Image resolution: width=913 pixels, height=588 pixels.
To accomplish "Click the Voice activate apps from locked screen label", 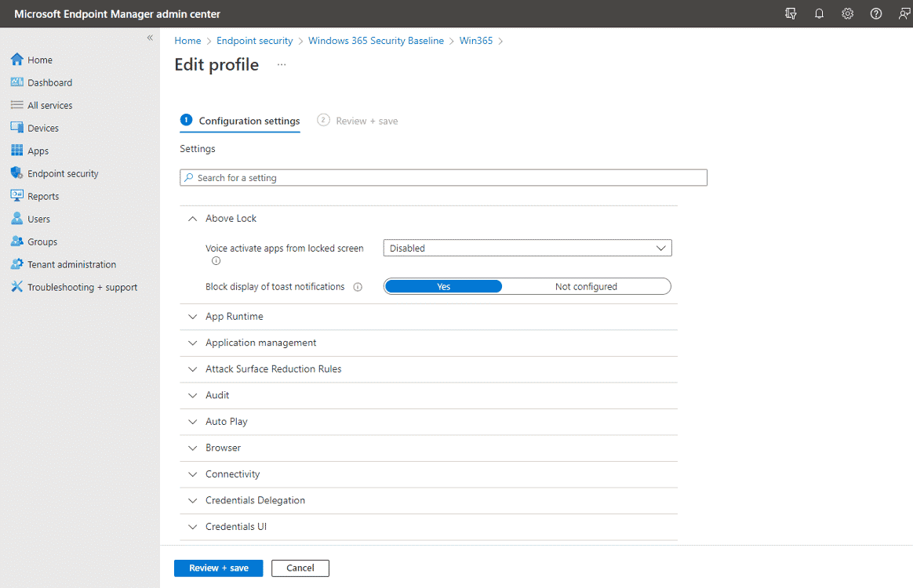I will (x=284, y=249).
